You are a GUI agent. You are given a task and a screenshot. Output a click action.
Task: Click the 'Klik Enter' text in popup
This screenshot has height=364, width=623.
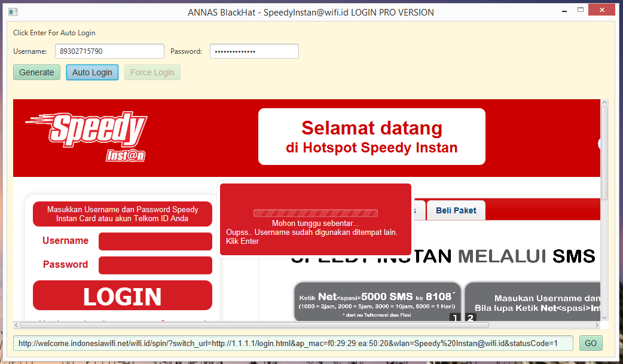click(242, 241)
